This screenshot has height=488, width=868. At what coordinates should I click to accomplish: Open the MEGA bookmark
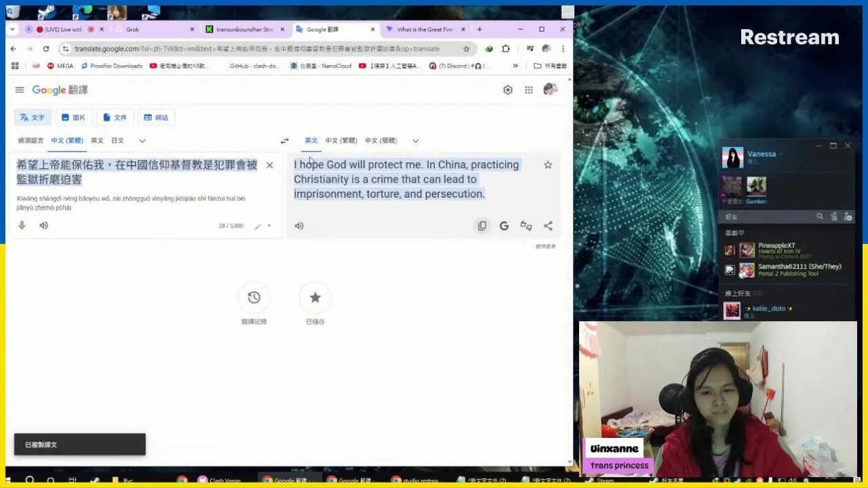pos(60,66)
